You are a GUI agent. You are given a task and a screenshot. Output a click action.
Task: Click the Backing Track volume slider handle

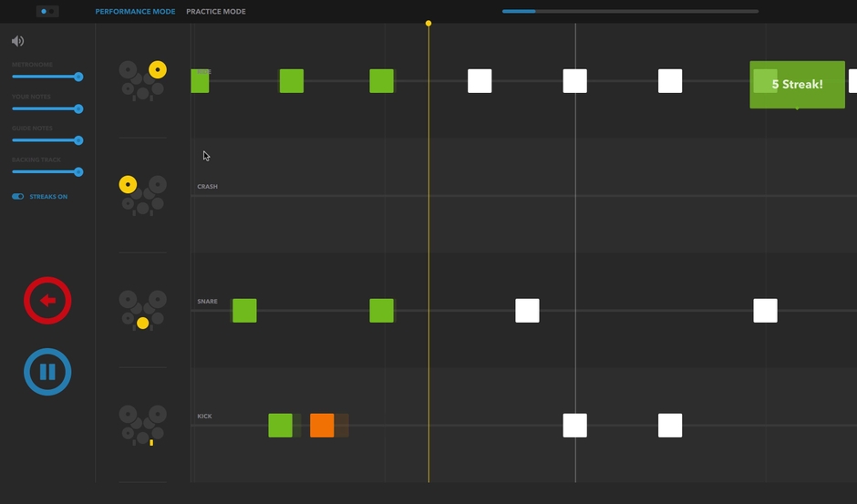click(x=78, y=171)
